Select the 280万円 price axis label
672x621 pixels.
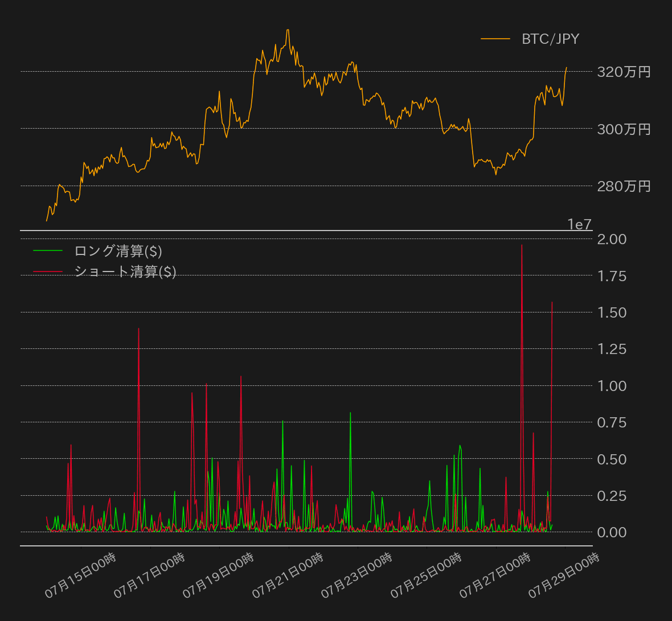click(x=624, y=186)
